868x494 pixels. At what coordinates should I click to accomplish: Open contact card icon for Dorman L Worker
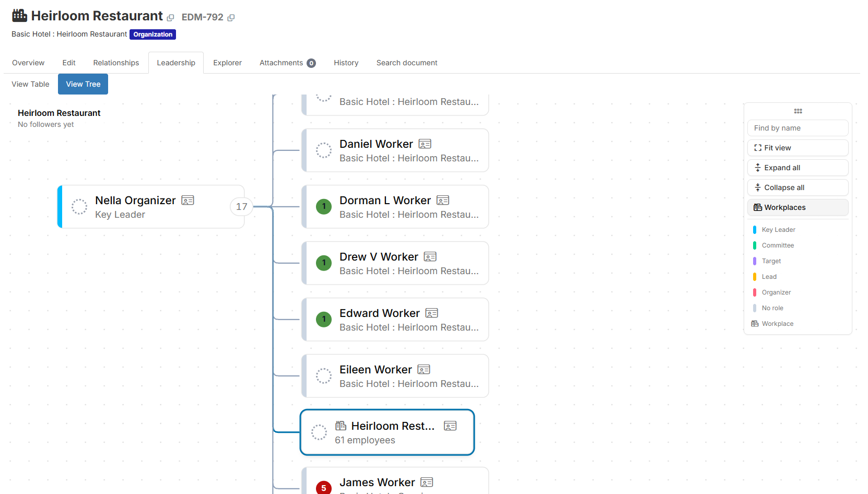tap(443, 201)
